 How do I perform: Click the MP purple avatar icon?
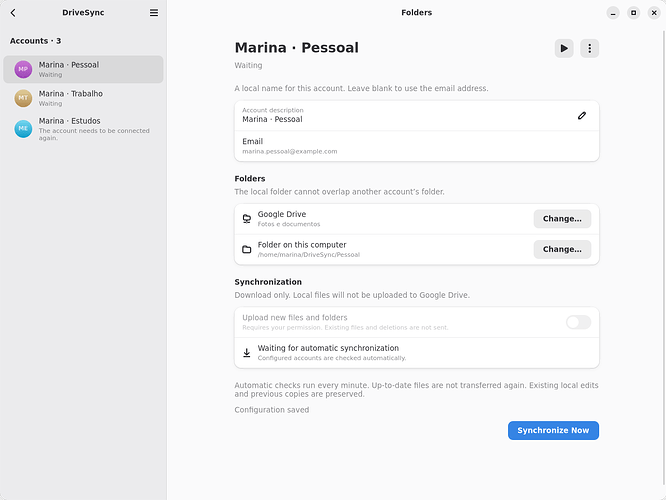click(23, 69)
